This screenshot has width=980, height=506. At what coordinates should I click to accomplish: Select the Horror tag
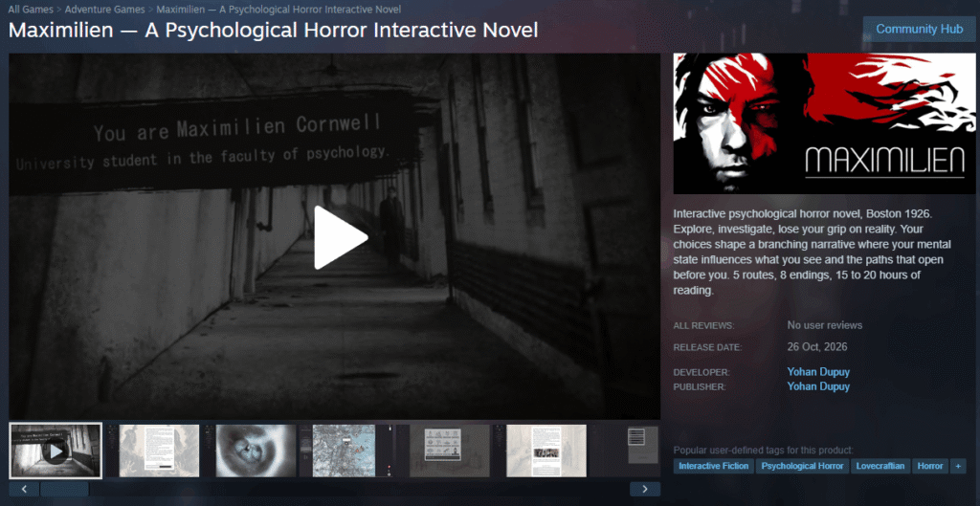point(930,466)
